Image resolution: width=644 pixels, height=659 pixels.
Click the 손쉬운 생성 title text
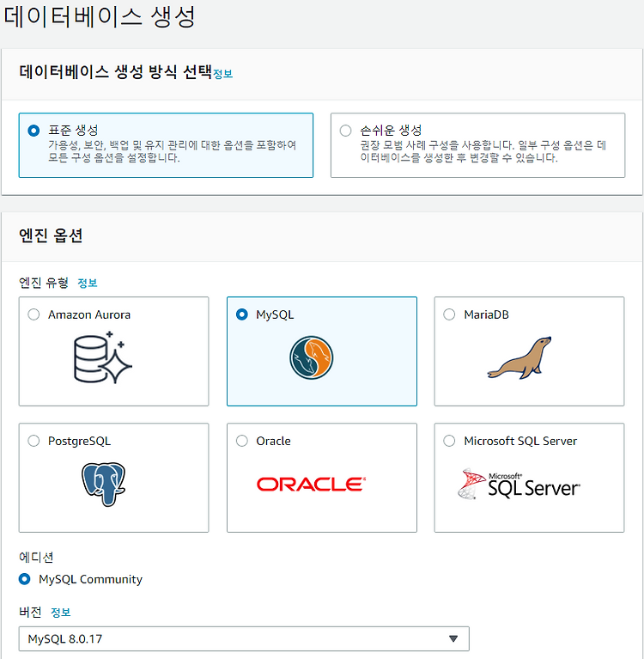(x=391, y=131)
